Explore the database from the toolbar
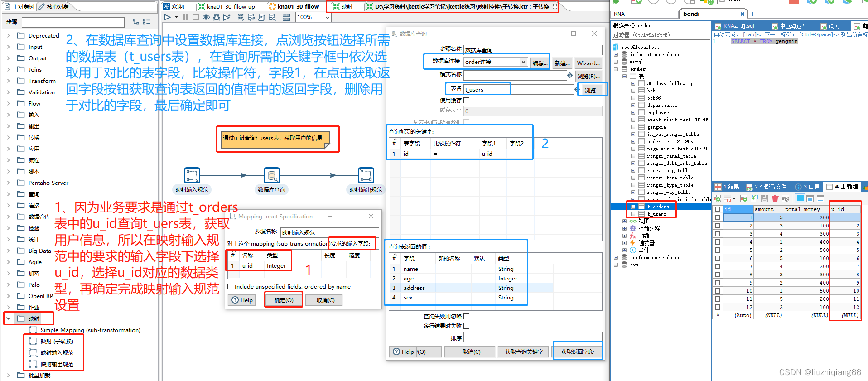Screen dimensions: 868x381 [x=272, y=17]
